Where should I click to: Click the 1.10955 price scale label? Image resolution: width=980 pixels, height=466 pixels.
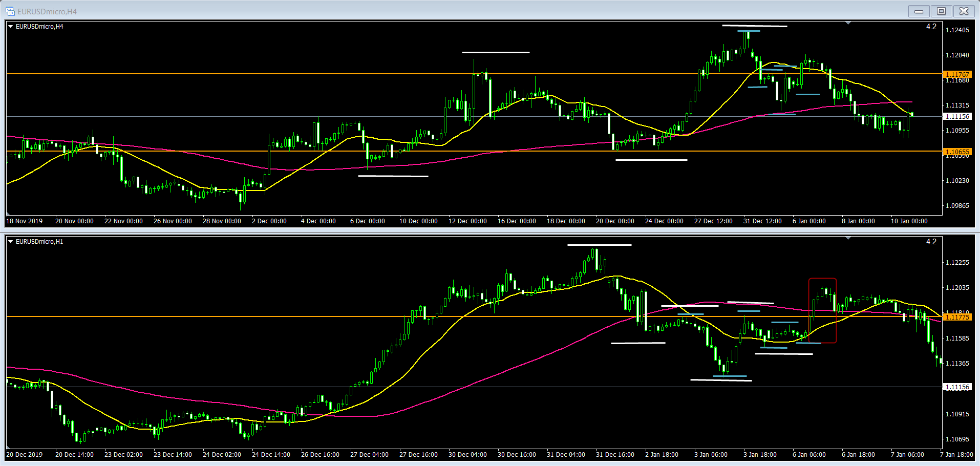[x=957, y=131]
